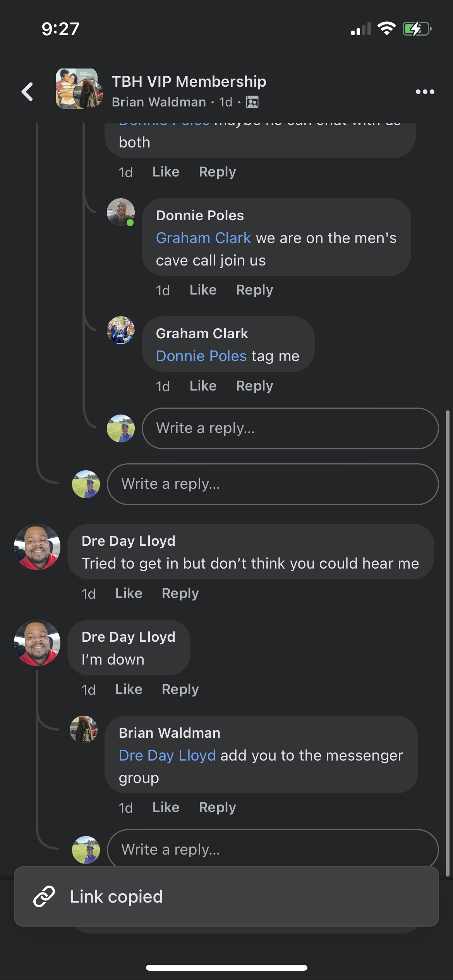453x980 pixels.
Task: Focus the reply field under Graham Clark's comment
Action: point(290,428)
